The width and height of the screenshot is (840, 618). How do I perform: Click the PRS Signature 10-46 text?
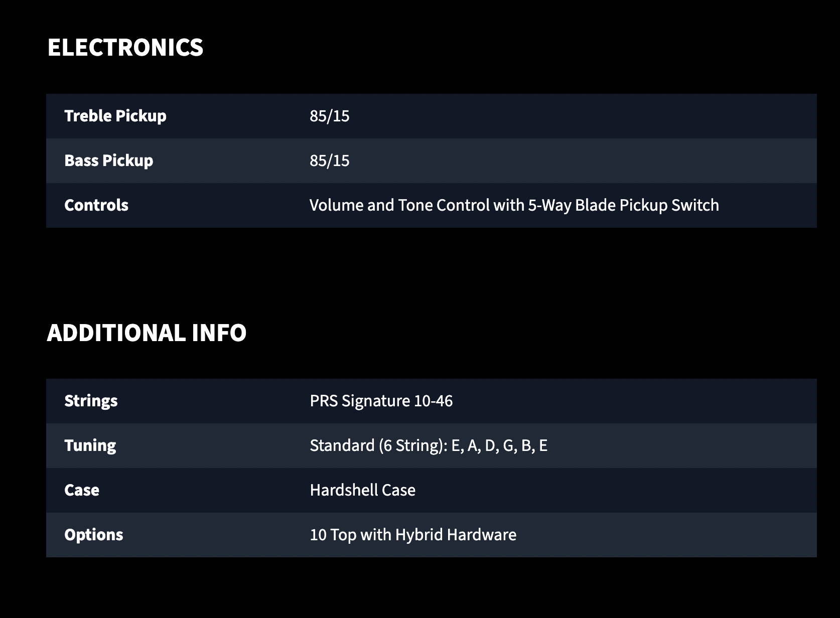click(381, 401)
